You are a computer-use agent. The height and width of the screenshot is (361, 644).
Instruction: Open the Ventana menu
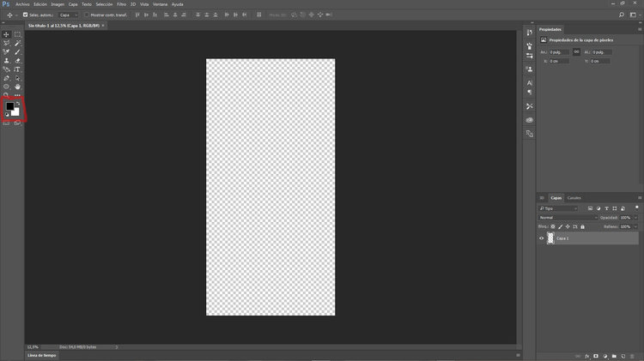(x=161, y=4)
